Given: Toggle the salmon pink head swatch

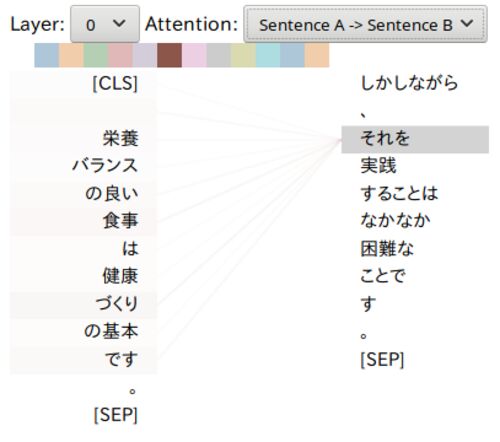Looking at the screenshot, I should 120,55.
